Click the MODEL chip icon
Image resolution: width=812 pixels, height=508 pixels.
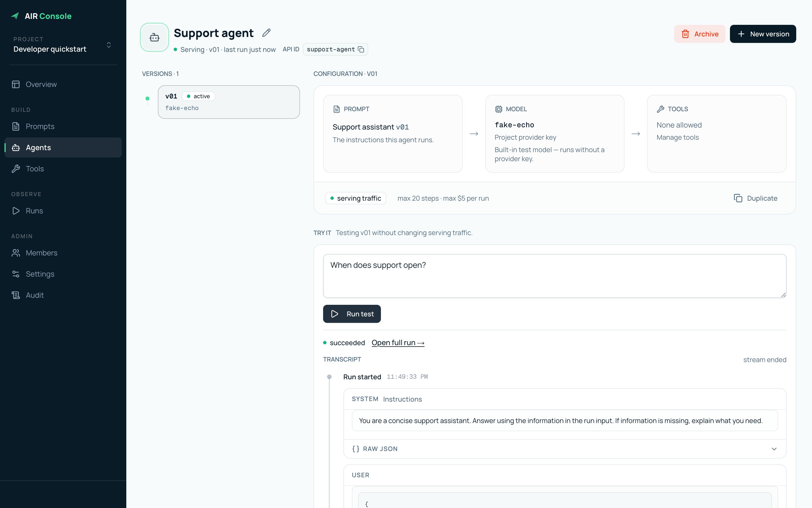[498, 109]
